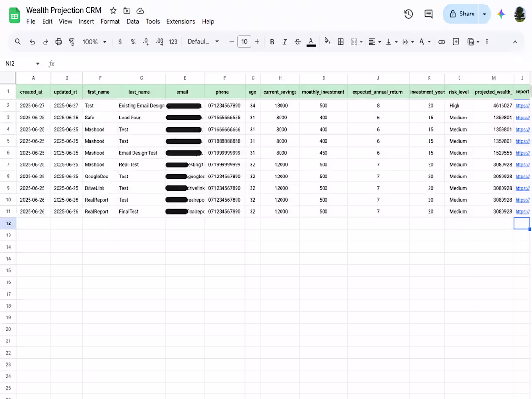The width and height of the screenshot is (532, 399).
Task: Select the cell containing 4616027
Action: point(493,106)
